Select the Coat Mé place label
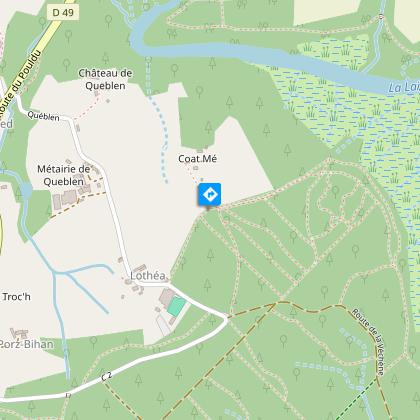 coord(198,159)
